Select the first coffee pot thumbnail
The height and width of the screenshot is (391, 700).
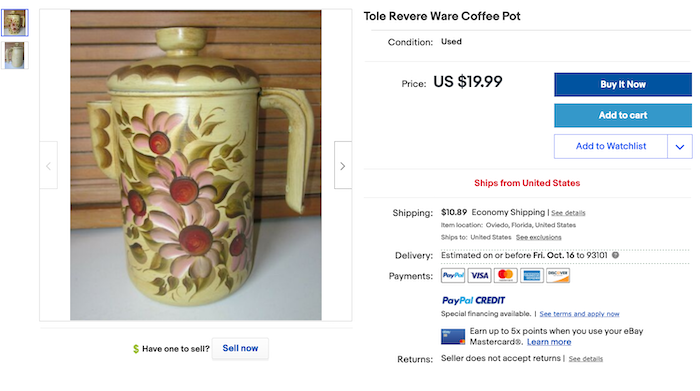click(15, 22)
